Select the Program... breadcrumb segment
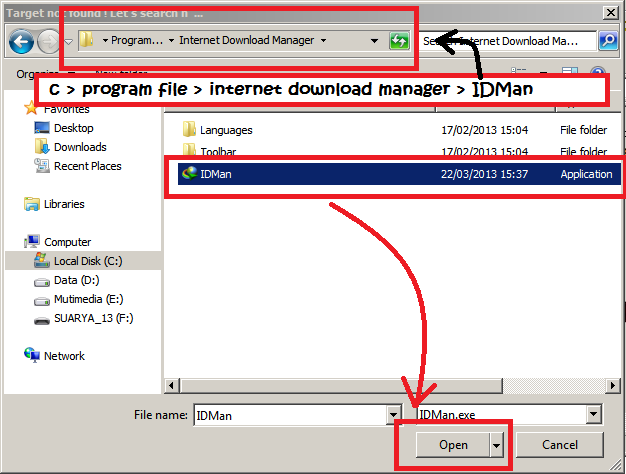This screenshot has height=474, width=626. (x=137, y=40)
